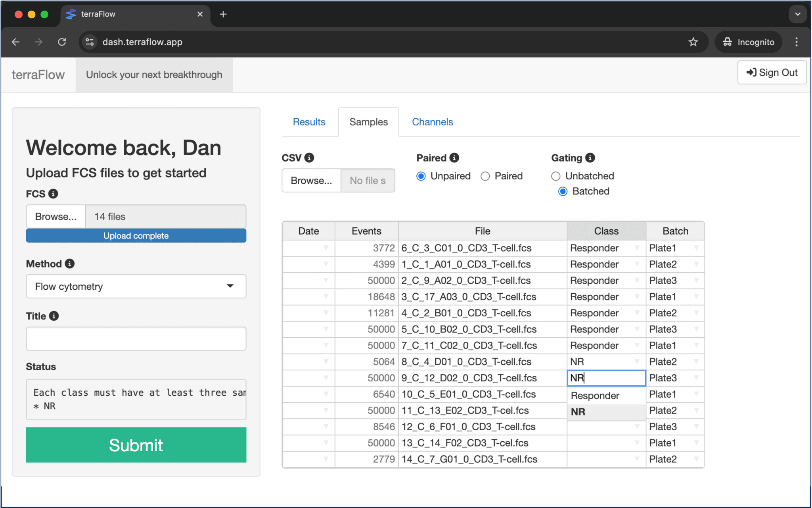Open the Channels tab
The image size is (812, 508).
[x=432, y=122]
